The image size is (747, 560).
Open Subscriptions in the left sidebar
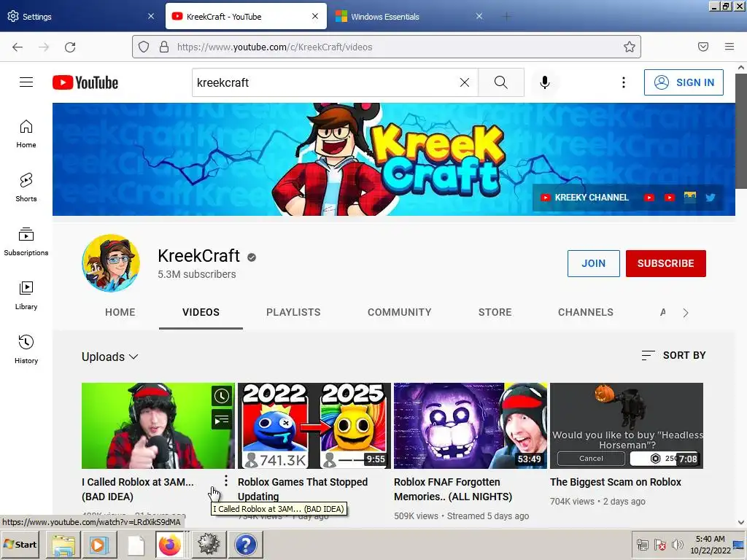point(26,242)
